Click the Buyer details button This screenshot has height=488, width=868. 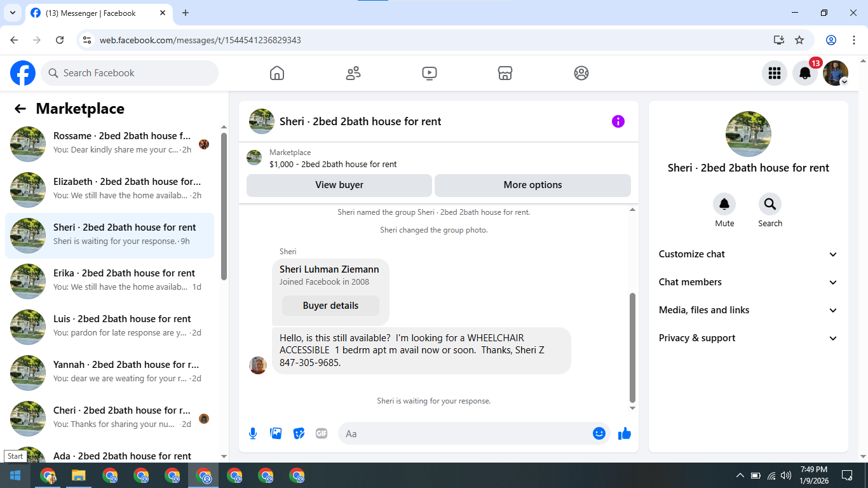coord(330,306)
